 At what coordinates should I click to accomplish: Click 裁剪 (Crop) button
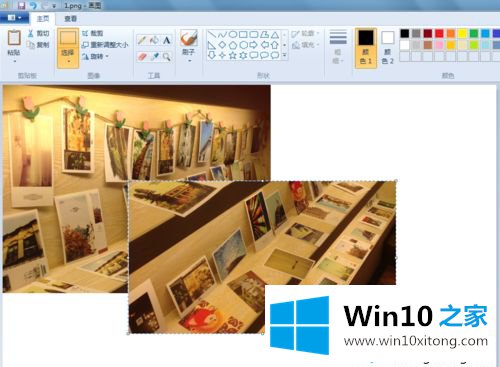click(93, 33)
